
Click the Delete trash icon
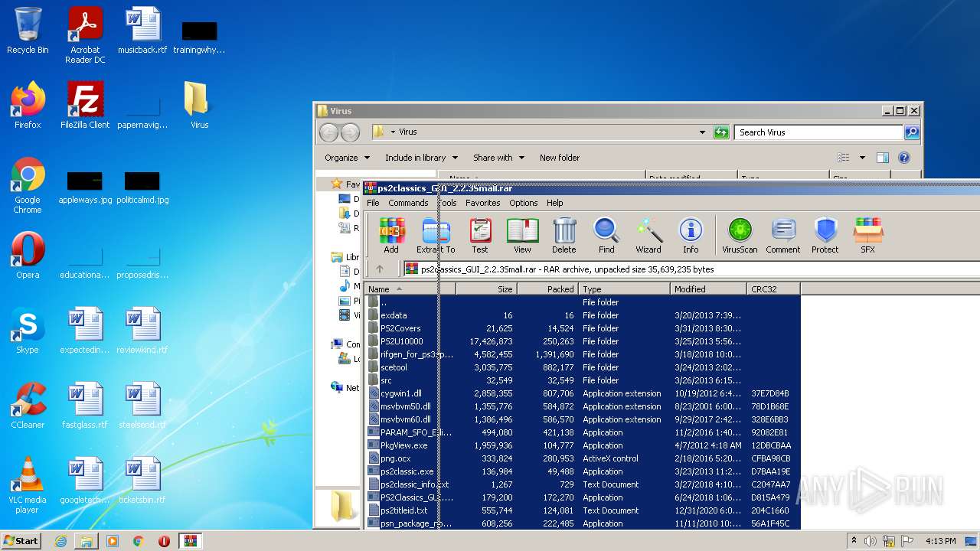(564, 235)
